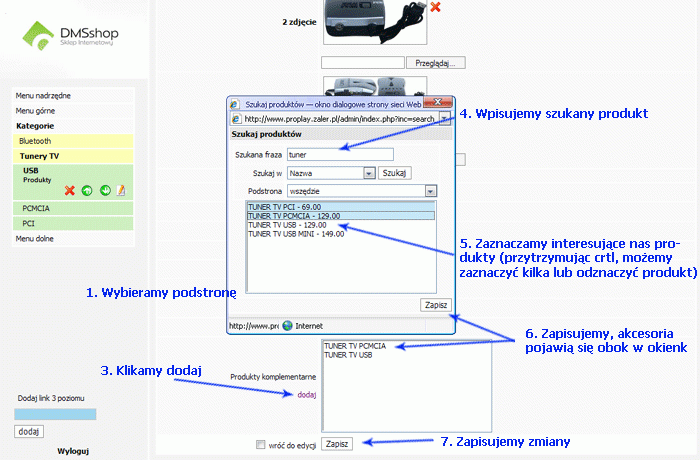Click the partially hidden third photo thumbnail

point(375,86)
